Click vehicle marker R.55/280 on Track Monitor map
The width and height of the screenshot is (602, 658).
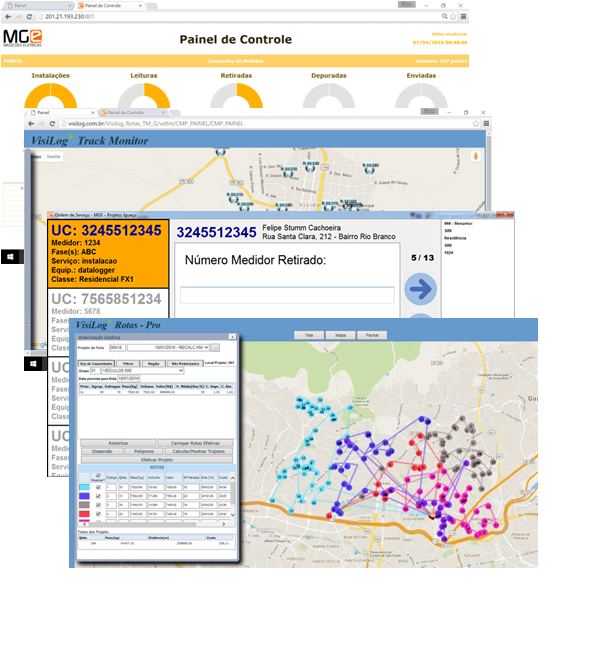click(x=369, y=169)
